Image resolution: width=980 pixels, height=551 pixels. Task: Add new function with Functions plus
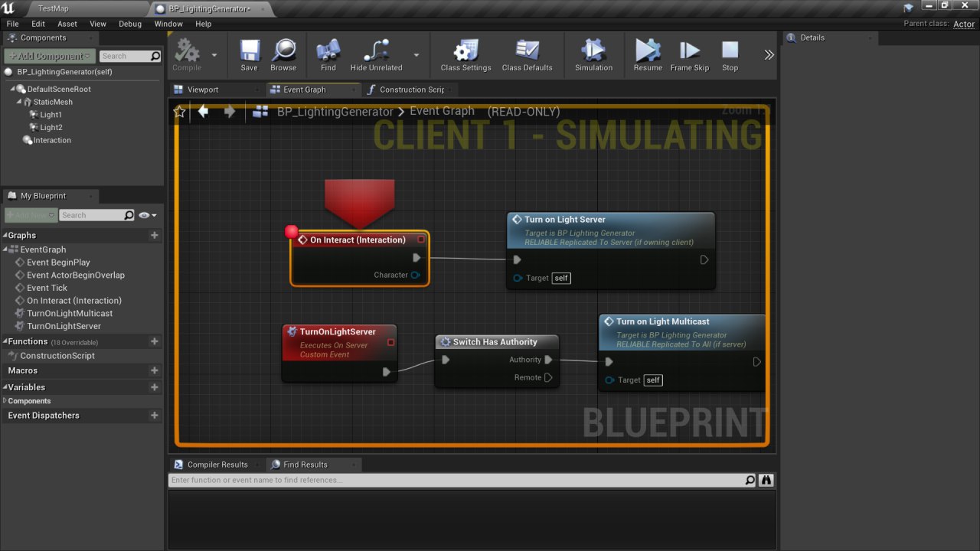pyautogui.click(x=155, y=341)
